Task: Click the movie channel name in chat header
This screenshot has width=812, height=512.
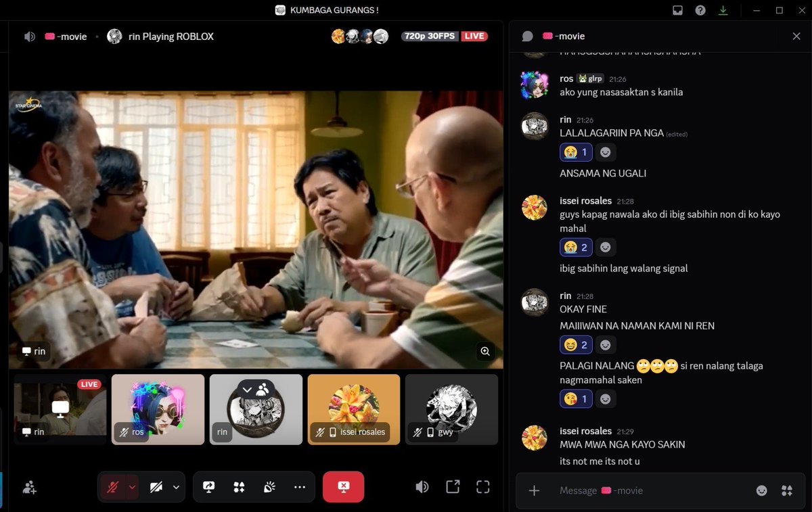Action: (564, 37)
